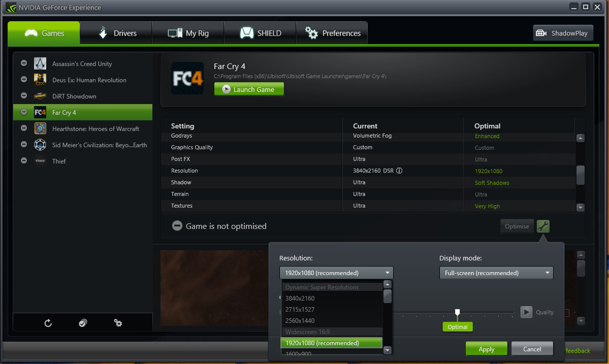Click the custom settings wrench icon
The image size is (609, 364).
[543, 226]
